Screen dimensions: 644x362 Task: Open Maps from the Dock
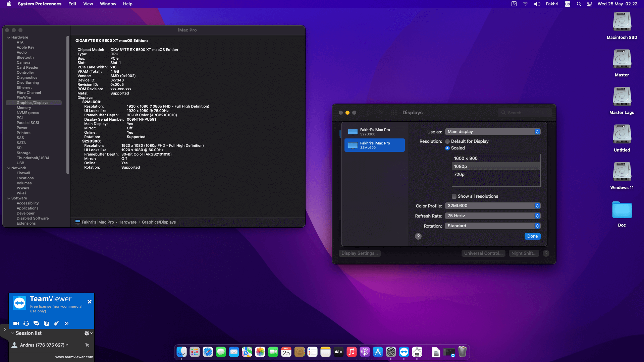[x=247, y=352]
